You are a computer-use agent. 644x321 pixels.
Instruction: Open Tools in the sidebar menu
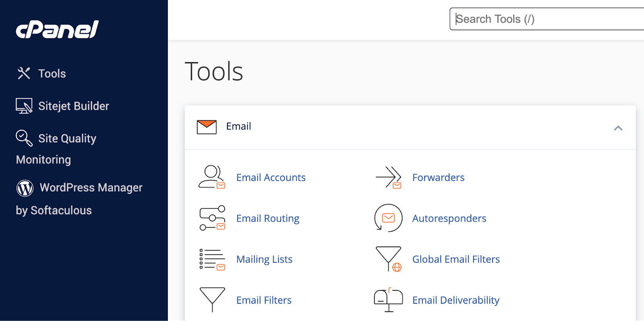click(52, 73)
